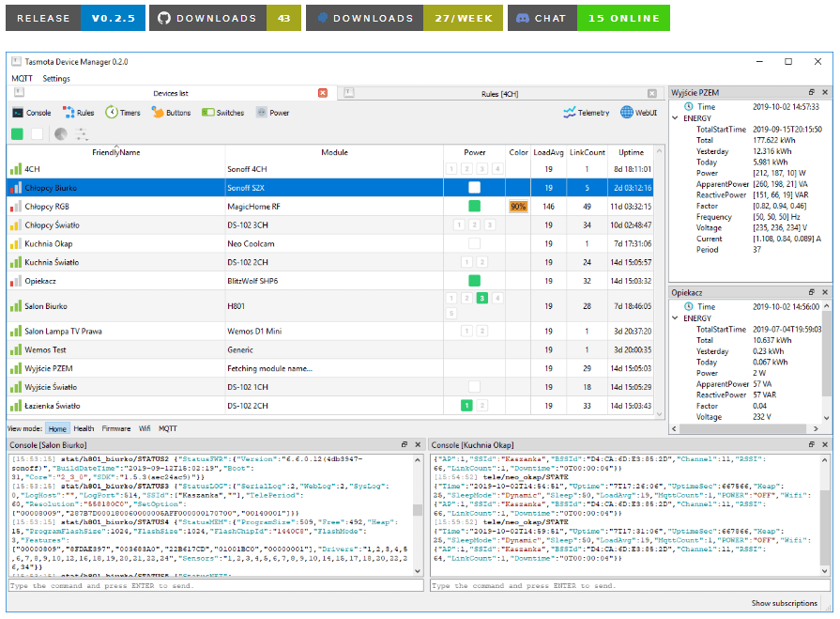The height and width of the screenshot is (619, 840).
Task: Open the MQTT menu
Action: [21, 79]
